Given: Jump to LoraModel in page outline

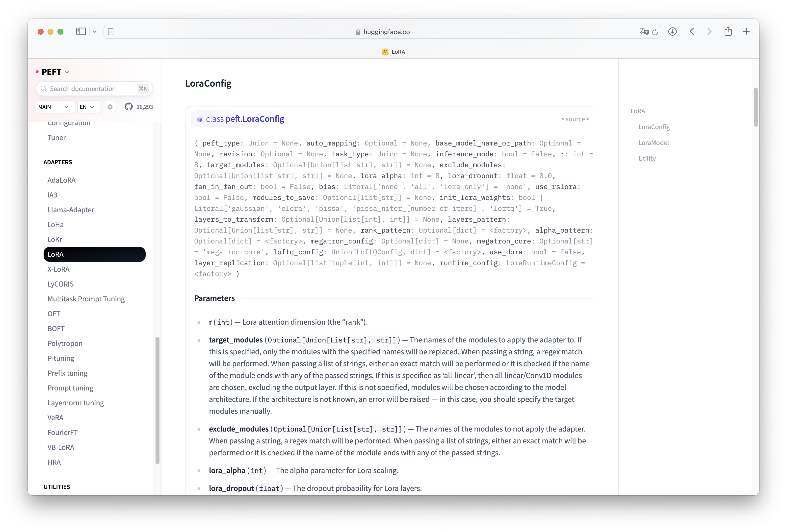Looking at the screenshot, I should [654, 143].
